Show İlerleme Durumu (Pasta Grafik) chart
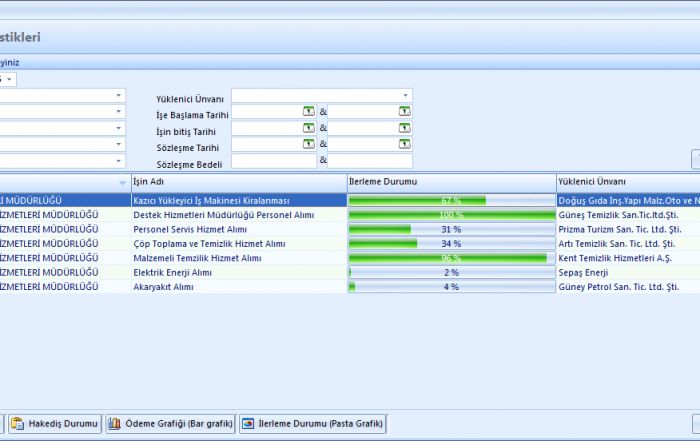This screenshot has height=441, width=700. click(x=312, y=424)
